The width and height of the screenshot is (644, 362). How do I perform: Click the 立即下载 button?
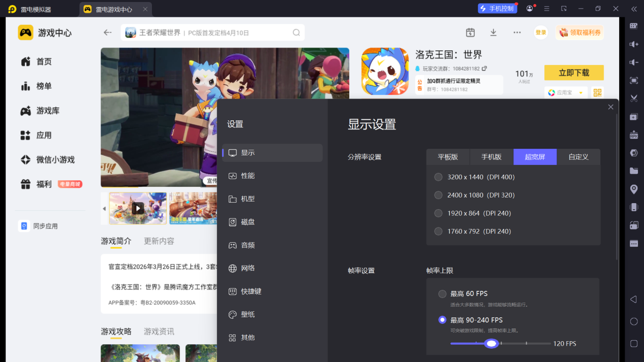coord(574,73)
